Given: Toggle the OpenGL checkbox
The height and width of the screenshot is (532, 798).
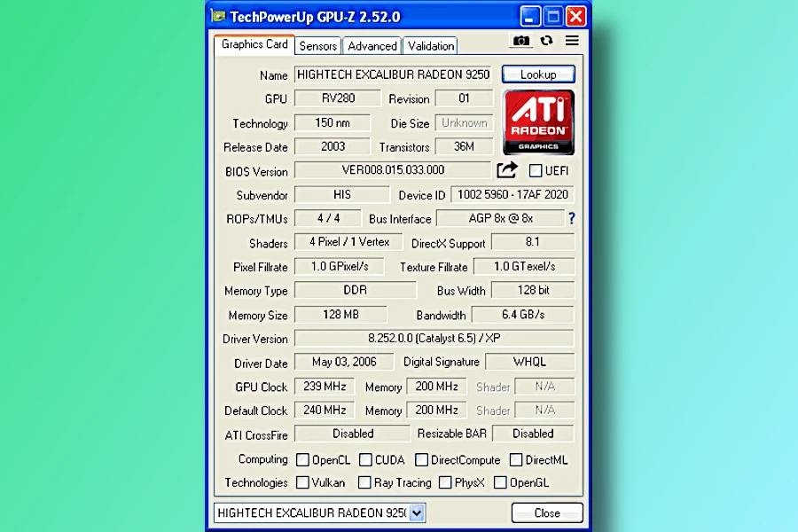Looking at the screenshot, I should click(x=500, y=482).
